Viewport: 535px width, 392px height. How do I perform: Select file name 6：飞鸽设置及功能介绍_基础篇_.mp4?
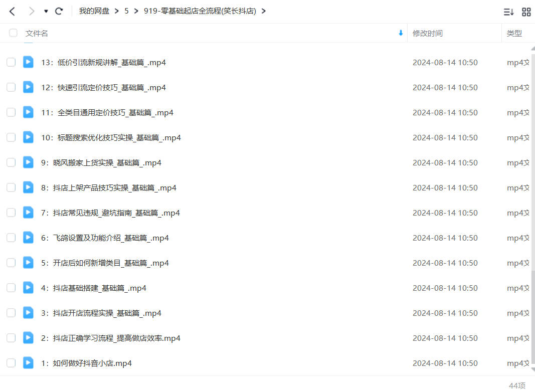coord(105,238)
